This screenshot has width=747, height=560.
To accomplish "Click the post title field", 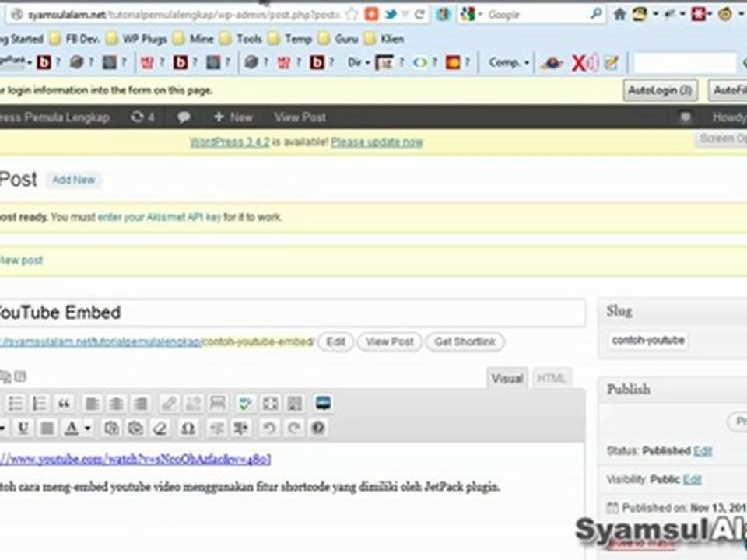I will coord(293,313).
